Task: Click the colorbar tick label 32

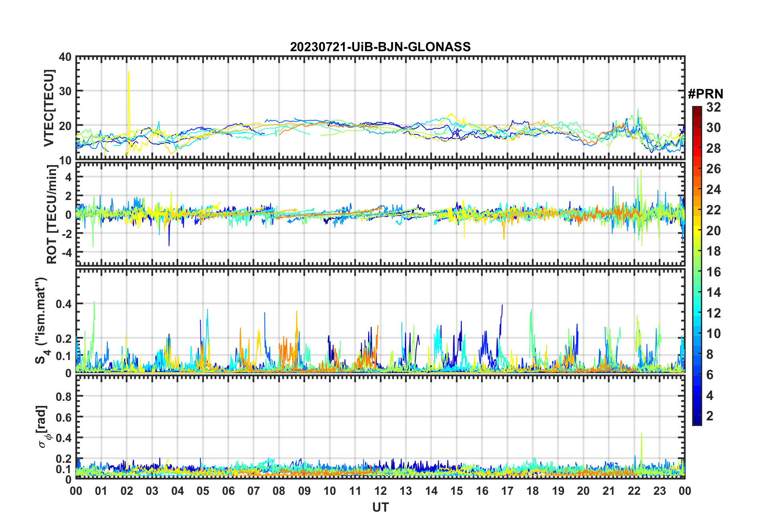Action: tap(713, 107)
